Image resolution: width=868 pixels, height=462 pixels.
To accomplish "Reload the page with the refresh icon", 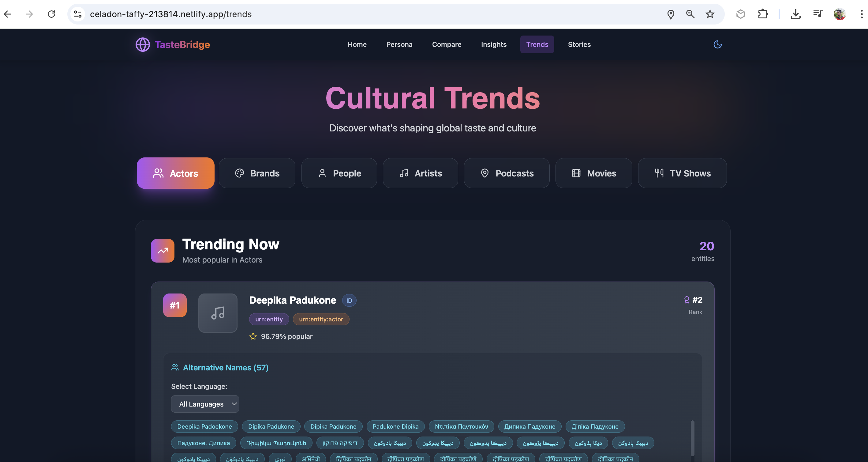I will [x=51, y=14].
